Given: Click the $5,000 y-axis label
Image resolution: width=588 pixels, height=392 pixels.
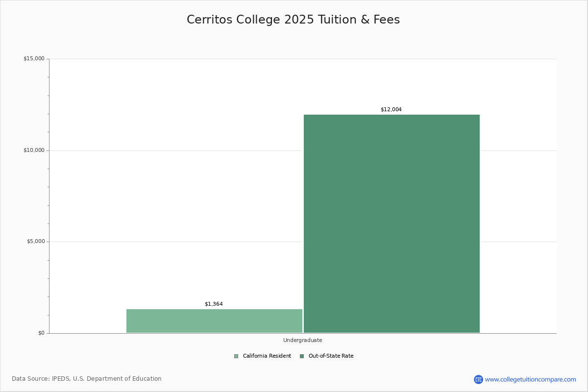Looking at the screenshot, I should pos(35,242).
